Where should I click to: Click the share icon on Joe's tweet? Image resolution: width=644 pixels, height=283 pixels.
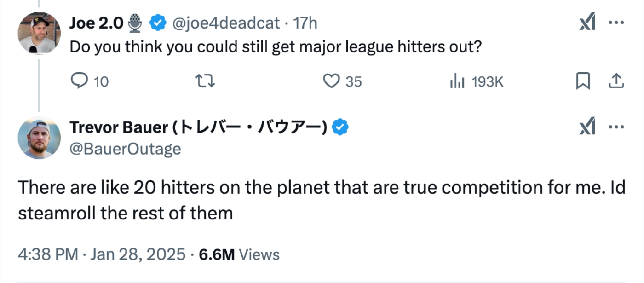pyautogui.click(x=616, y=81)
